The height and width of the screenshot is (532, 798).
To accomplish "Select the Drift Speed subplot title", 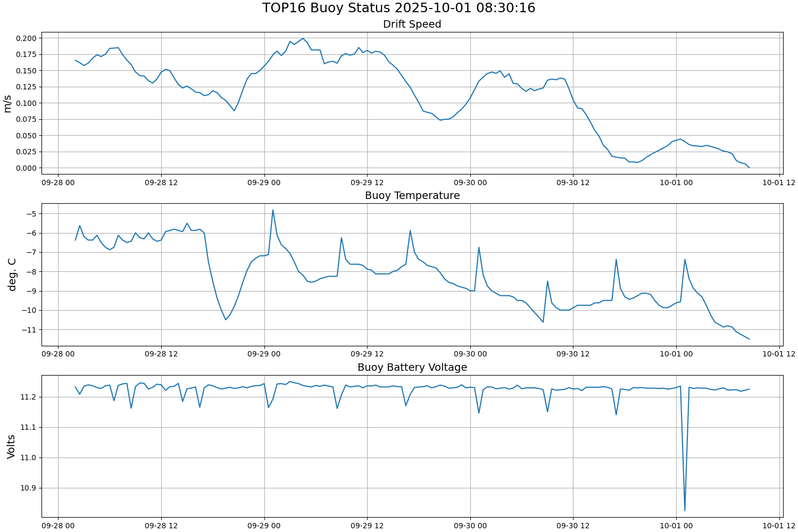I will (412, 24).
